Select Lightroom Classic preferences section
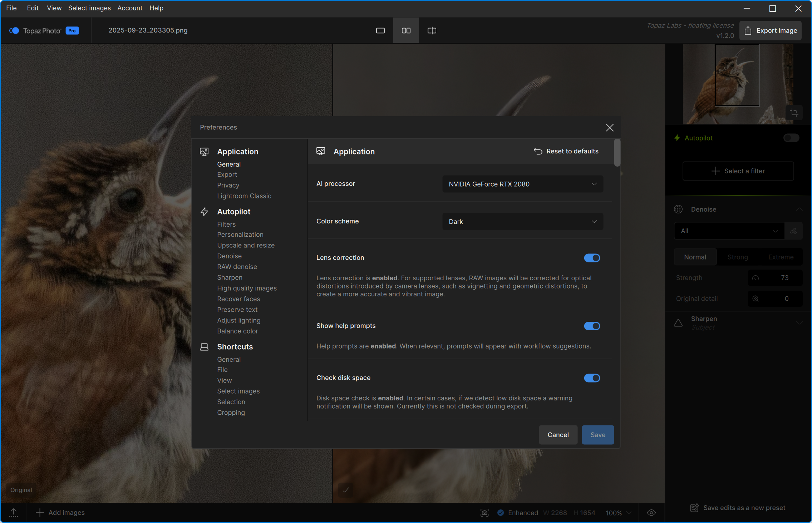The image size is (812, 523). (244, 196)
